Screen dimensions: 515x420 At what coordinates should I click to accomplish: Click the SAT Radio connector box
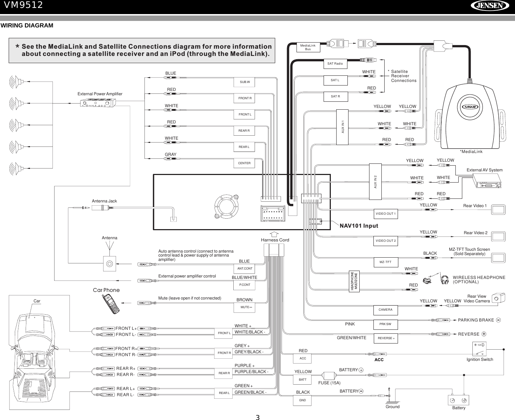335,64
